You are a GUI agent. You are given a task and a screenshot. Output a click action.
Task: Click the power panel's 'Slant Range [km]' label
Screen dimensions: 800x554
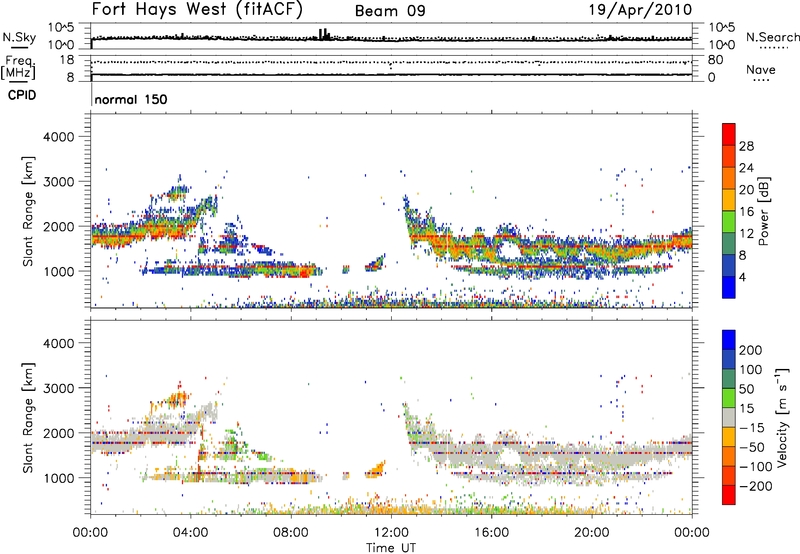tap(28, 211)
